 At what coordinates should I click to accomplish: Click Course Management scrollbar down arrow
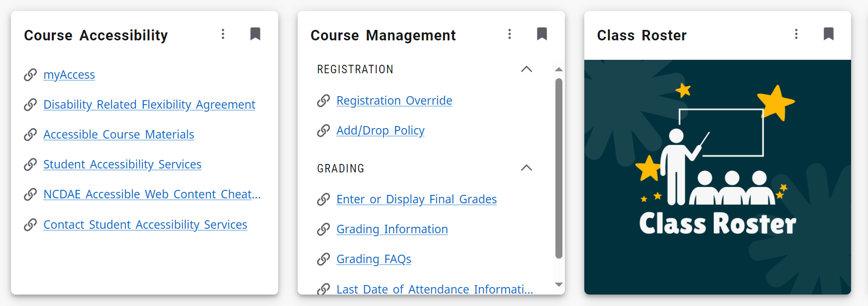point(559,285)
